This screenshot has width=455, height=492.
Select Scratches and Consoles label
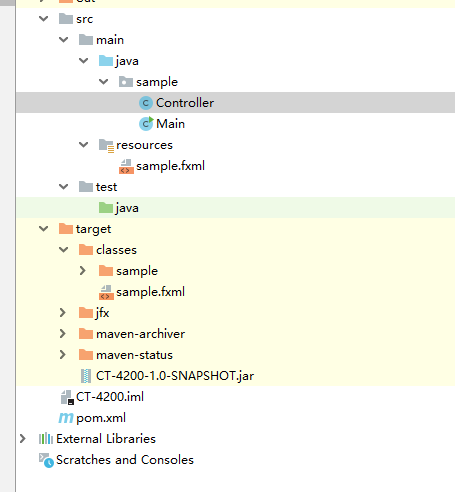125,460
